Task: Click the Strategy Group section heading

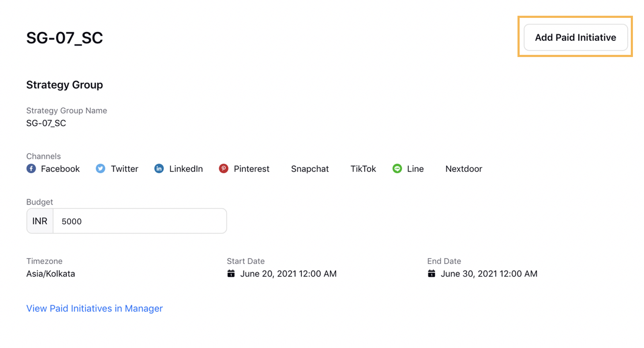Action: (x=65, y=85)
